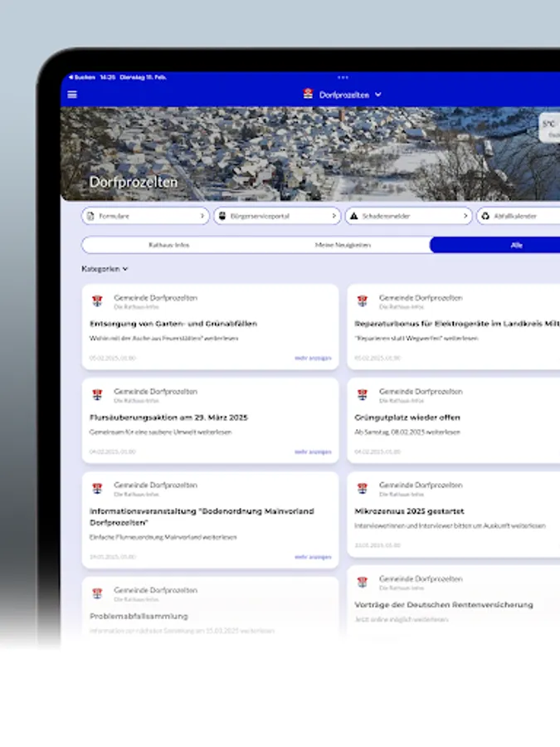This screenshot has width=560, height=747.
Task: Click 'Wohin mit der Asche' teaser text
Action: click(x=163, y=339)
